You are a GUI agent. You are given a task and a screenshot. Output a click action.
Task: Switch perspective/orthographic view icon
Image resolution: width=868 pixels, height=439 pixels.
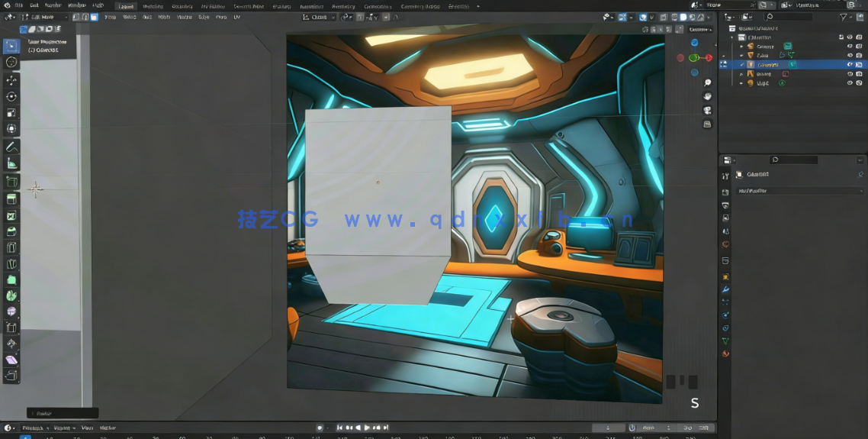(x=708, y=124)
